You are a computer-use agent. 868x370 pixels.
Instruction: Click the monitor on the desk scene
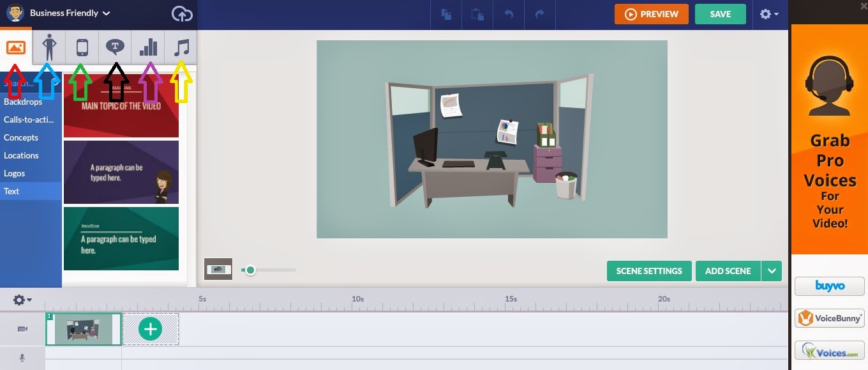(426, 147)
